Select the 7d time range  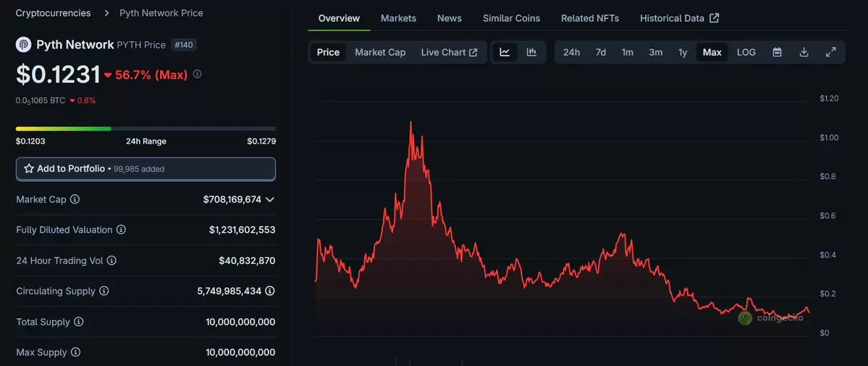point(601,52)
